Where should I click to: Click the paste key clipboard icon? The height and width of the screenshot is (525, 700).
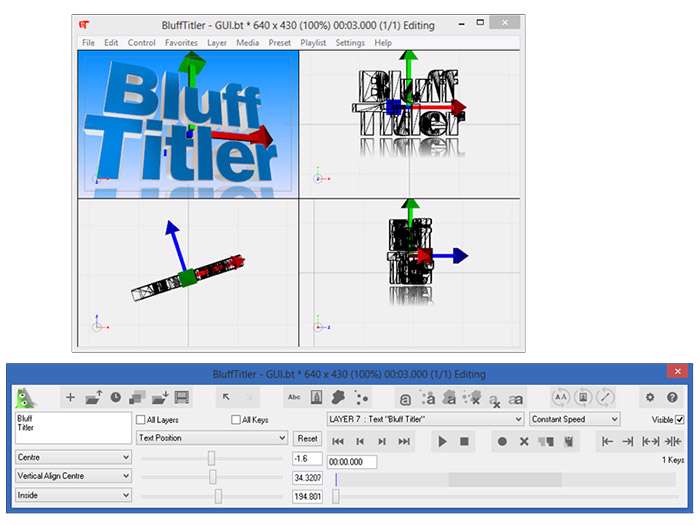click(x=568, y=442)
